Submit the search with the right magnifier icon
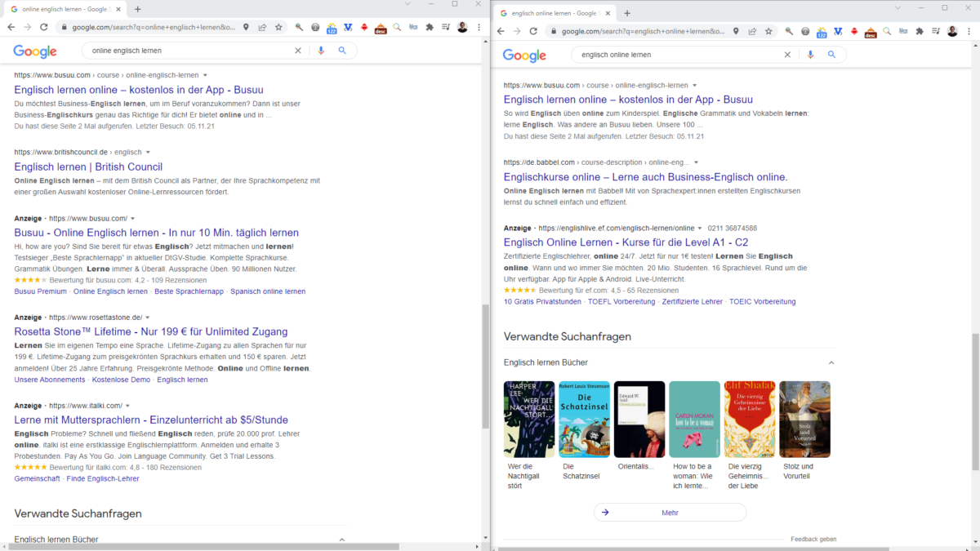980x551 pixels. pos(832,55)
